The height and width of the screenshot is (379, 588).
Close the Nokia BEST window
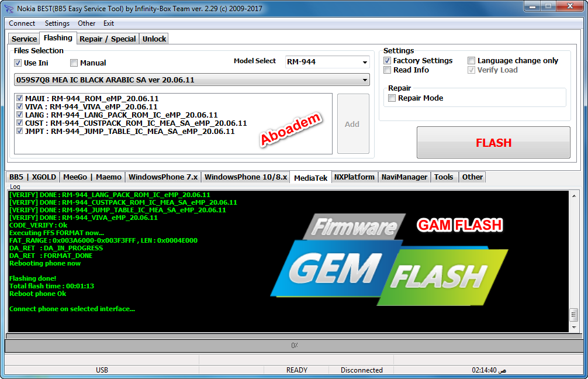570,6
